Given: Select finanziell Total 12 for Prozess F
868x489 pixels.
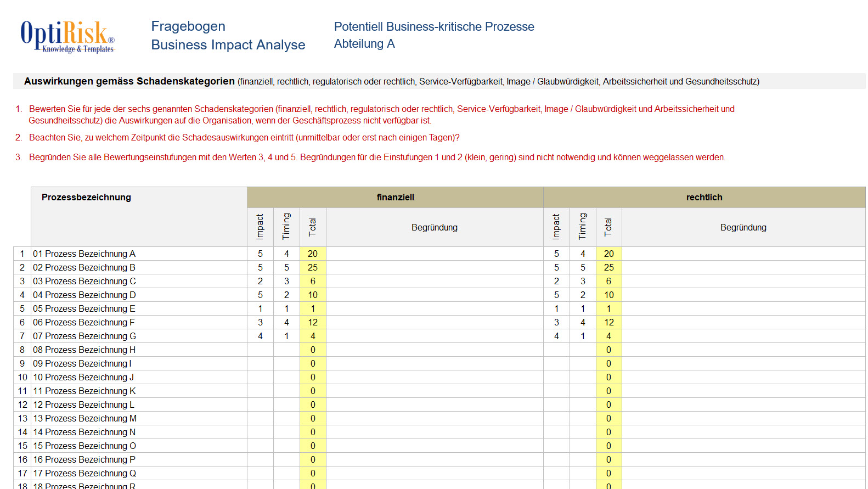Looking at the screenshot, I should pos(313,322).
